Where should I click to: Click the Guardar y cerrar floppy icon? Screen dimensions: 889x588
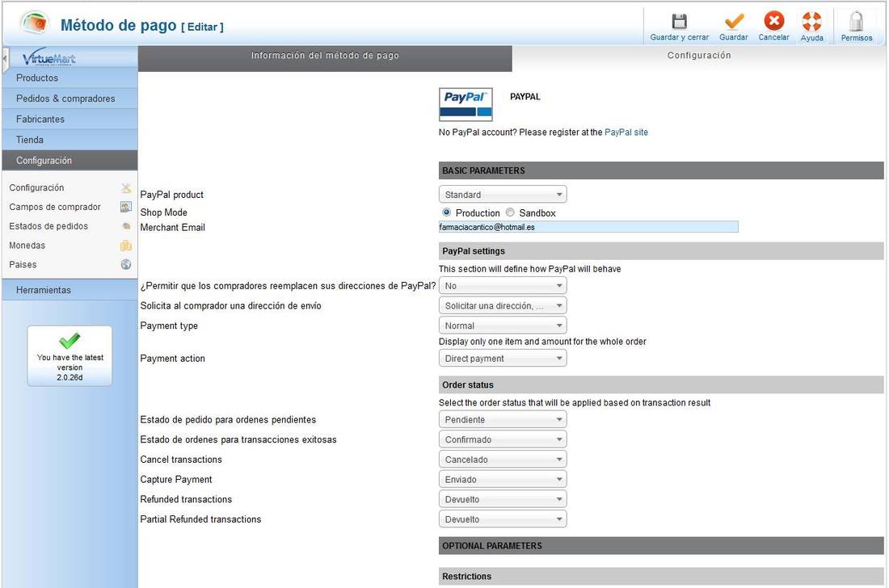tap(679, 22)
